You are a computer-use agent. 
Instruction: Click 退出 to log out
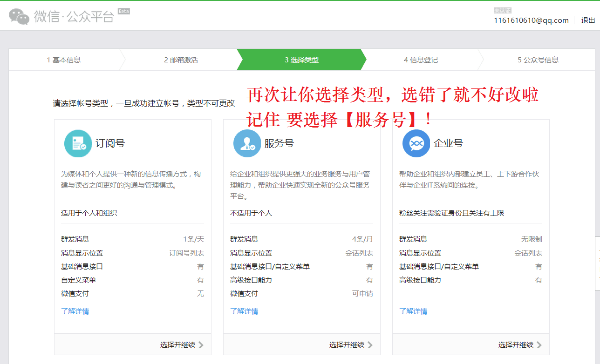(588, 20)
